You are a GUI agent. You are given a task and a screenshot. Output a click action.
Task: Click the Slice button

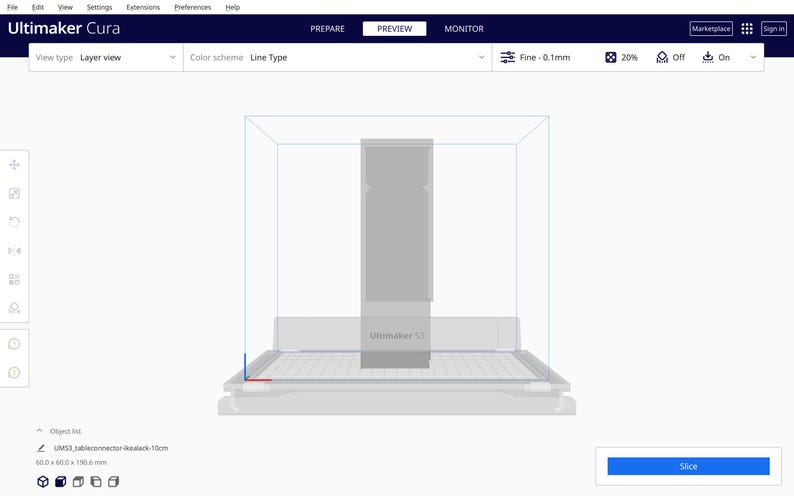[x=688, y=466]
